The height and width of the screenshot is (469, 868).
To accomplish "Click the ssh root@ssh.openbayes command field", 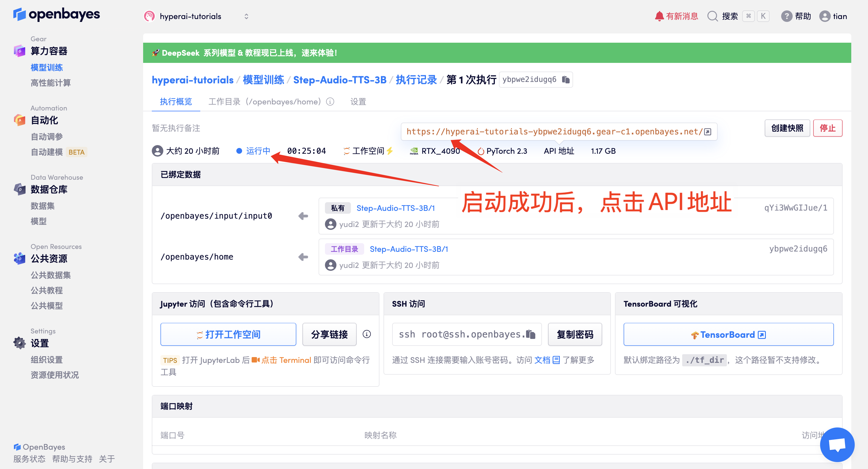I will click(x=467, y=334).
